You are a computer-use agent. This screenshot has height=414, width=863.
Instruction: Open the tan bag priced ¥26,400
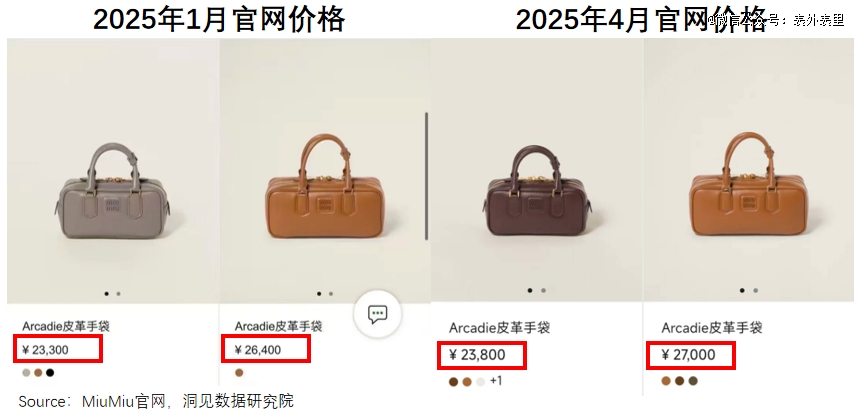coord(325,186)
